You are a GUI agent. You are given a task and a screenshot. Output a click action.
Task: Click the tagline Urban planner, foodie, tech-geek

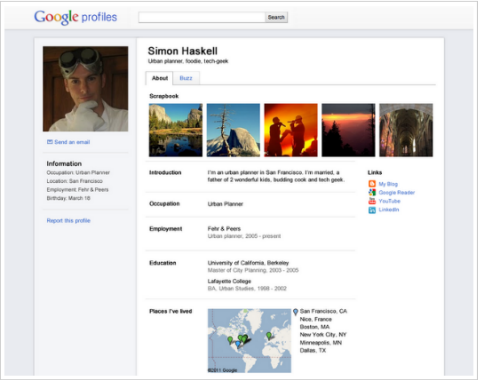(x=188, y=61)
